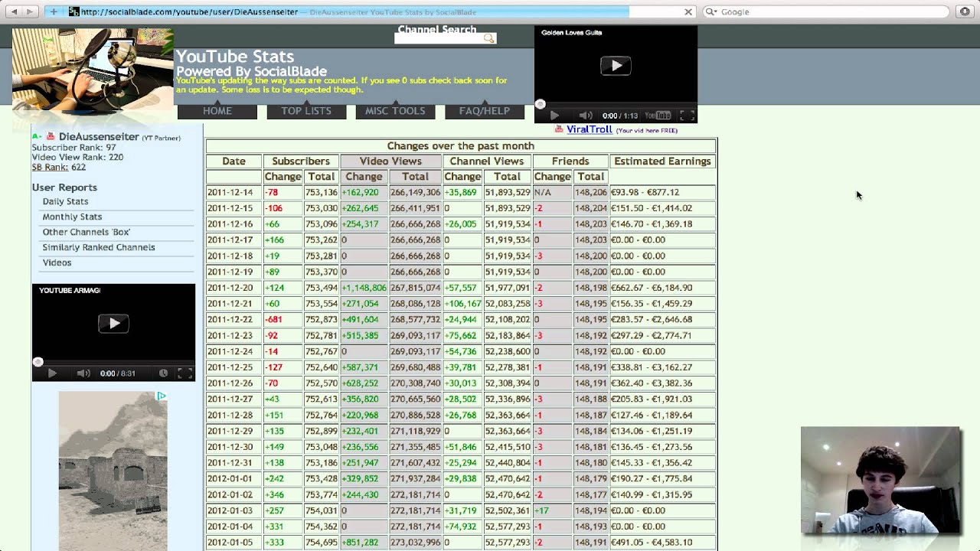Click the 'Changes over the past month' title

pyautogui.click(x=460, y=145)
